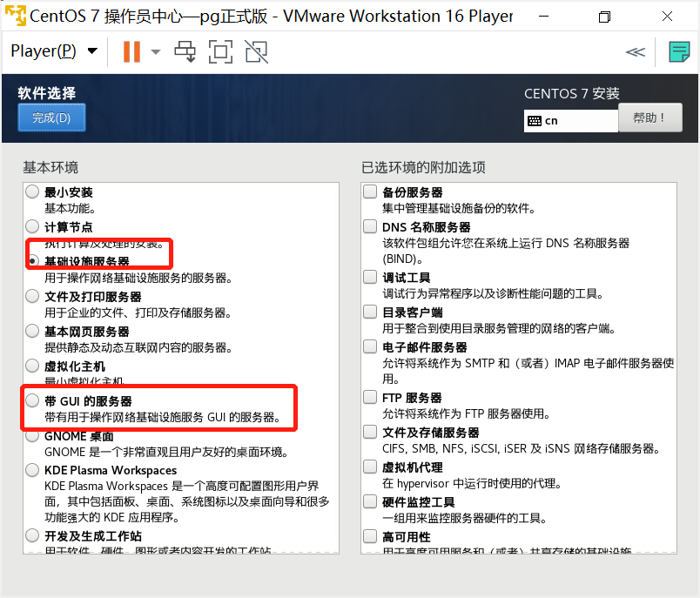
Task: Select KDE Plasma Workspaces radio button
Action: (x=32, y=470)
